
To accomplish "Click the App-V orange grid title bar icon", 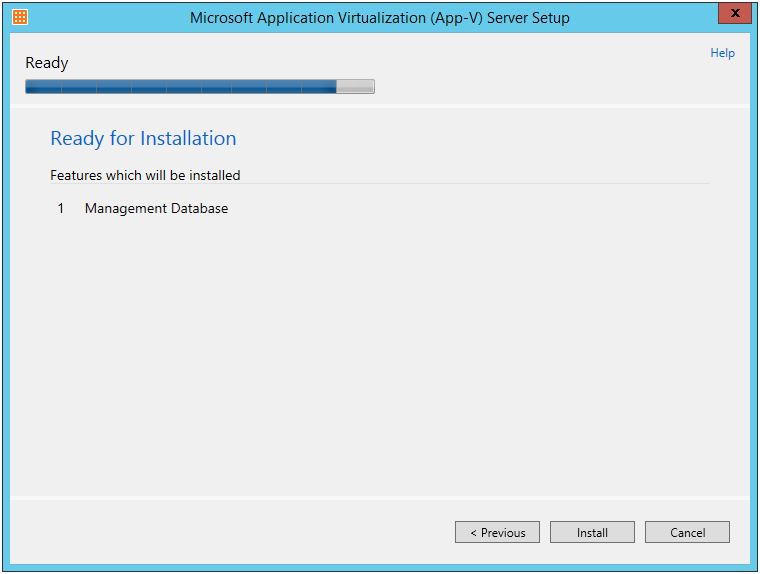I will point(20,17).
